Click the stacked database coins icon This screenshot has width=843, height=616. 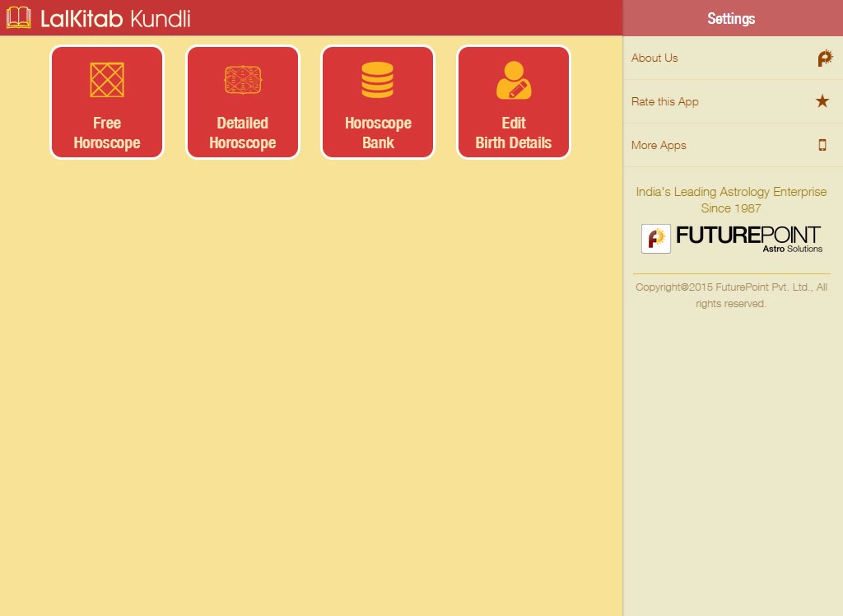click(377, 80)
